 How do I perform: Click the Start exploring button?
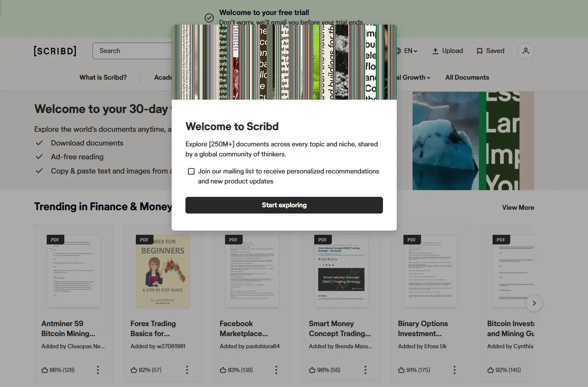click(284, 205)
